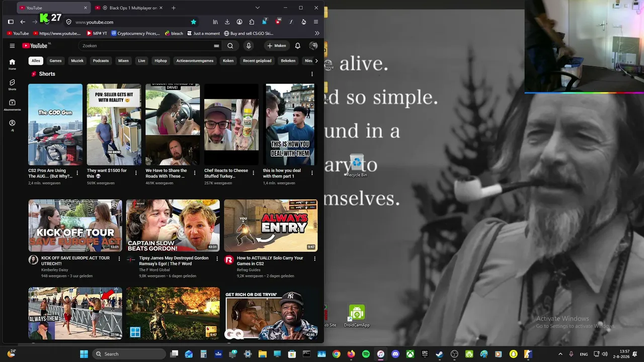Image resolution: width=644 pixels, height=362 pixels.
Task: Open The COD Gun short thumbnail
Action: pyautogui.click(x=55, y=124)
